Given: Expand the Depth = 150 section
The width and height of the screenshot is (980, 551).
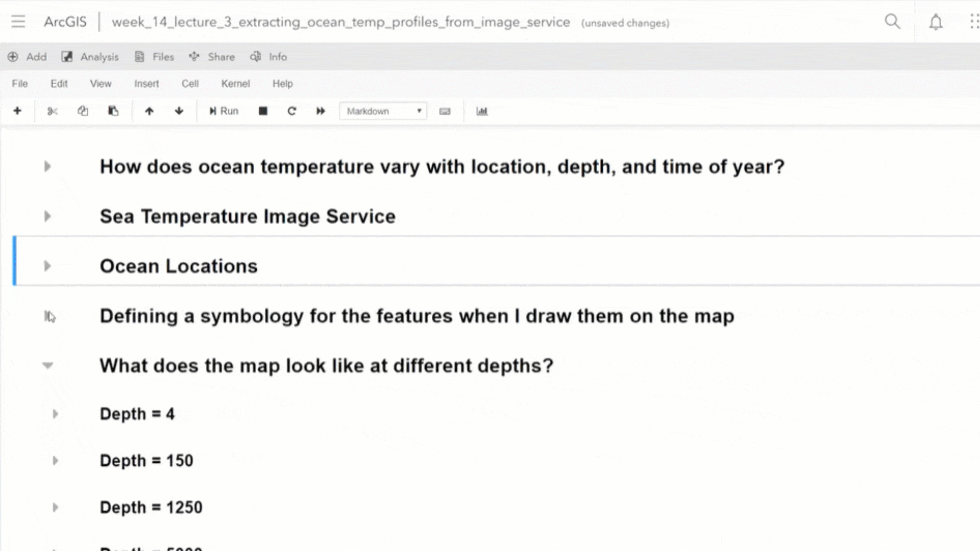Looking at the screenshot, I should click(55, 461).
